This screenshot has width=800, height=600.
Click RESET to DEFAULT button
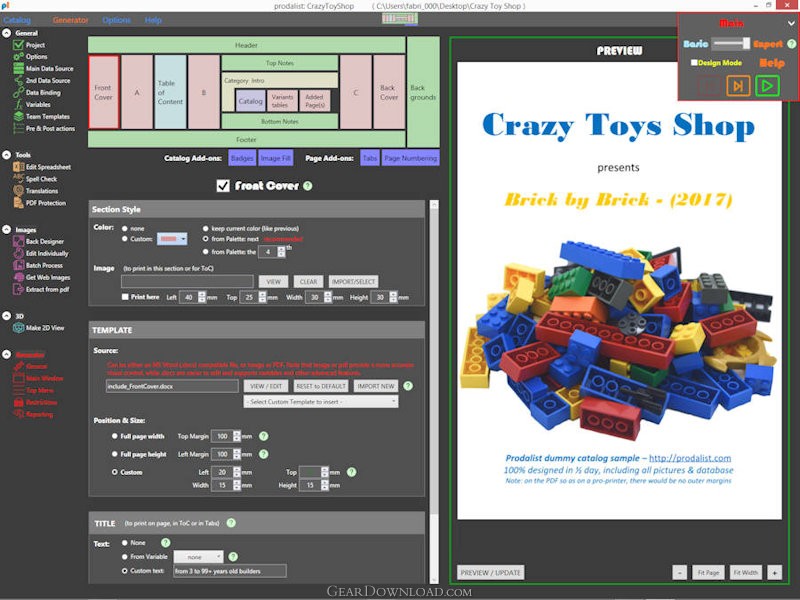[321, 386]
